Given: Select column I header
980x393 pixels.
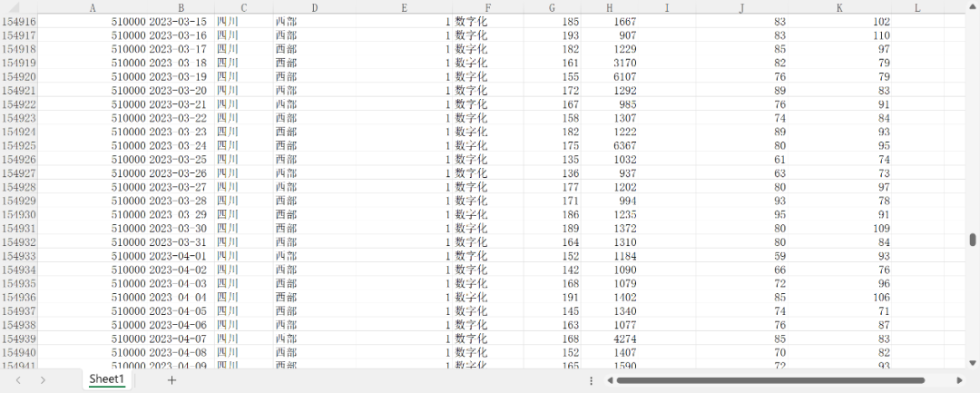Looking at the screenshot, I should tap(667, 7).
